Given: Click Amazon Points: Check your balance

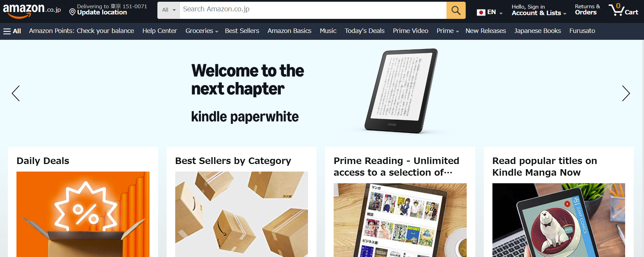Looking at the screenshot, I should [x=82, y=31].
